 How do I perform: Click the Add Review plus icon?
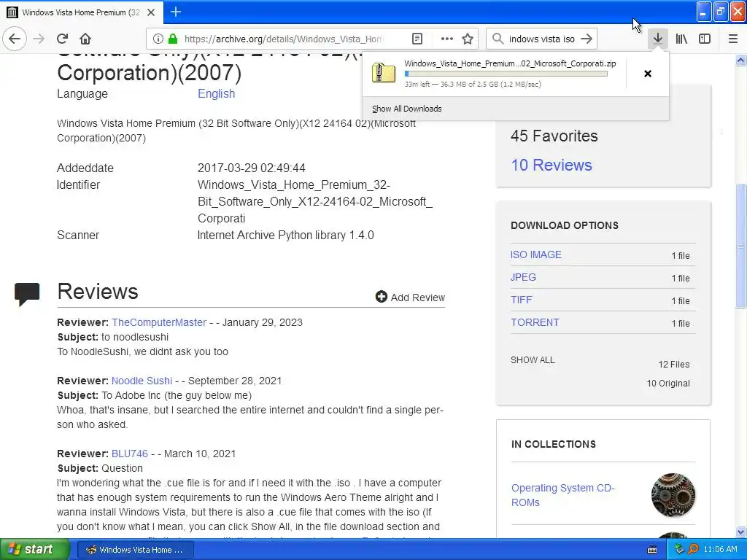[x=381, y=297]
